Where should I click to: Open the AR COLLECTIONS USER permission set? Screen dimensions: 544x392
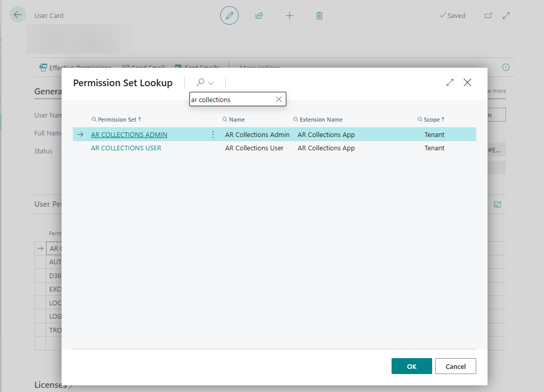click(x=126, y=148)
